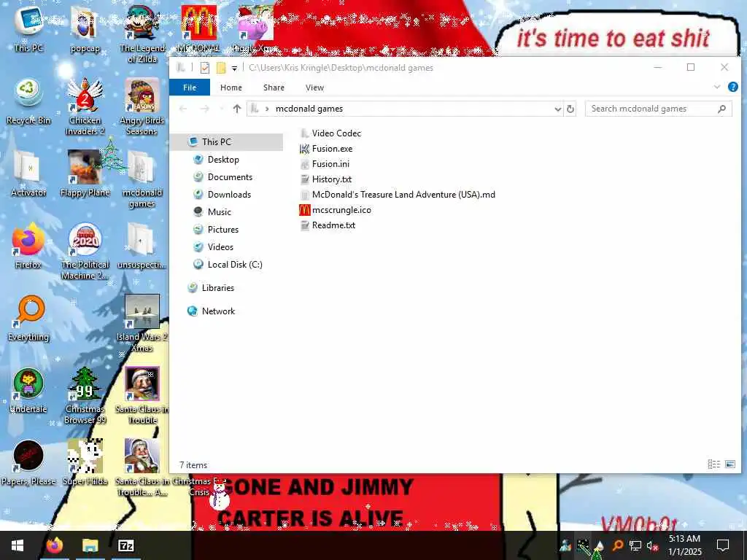Launch Santa Claus in Trouble shortcut
The image size is (747, 560).
pyautogui.click(x=142, y=395)
